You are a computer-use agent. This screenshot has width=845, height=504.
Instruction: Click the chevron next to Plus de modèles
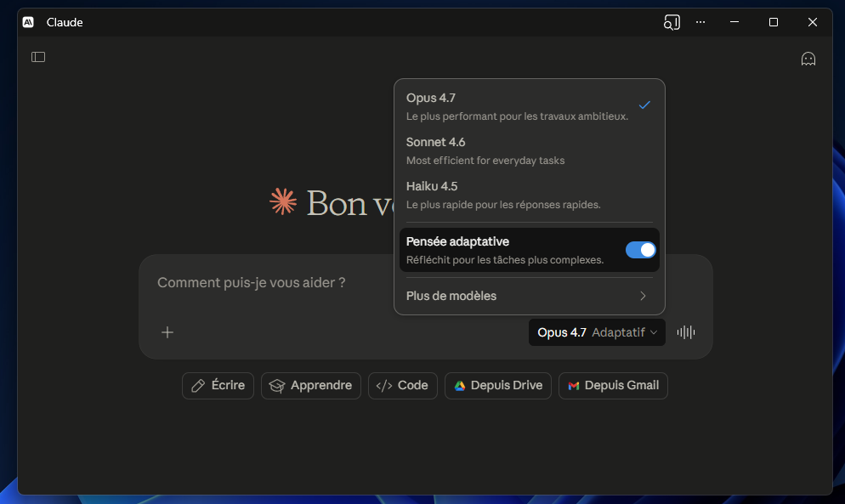pyautogui.click(x=643, y=296)
